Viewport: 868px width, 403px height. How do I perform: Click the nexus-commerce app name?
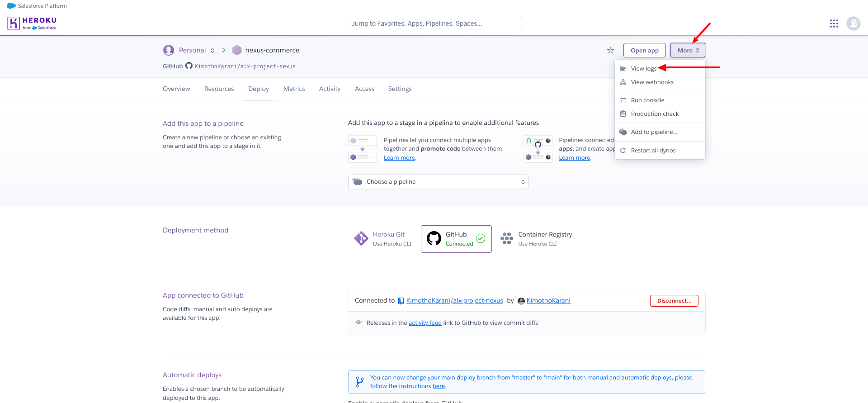[272, 50]
